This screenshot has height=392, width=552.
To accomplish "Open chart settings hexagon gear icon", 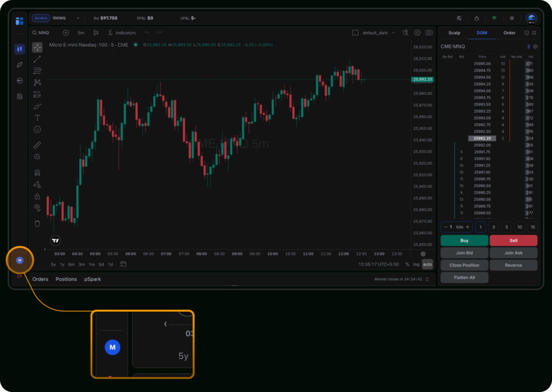I will point(417,33).
